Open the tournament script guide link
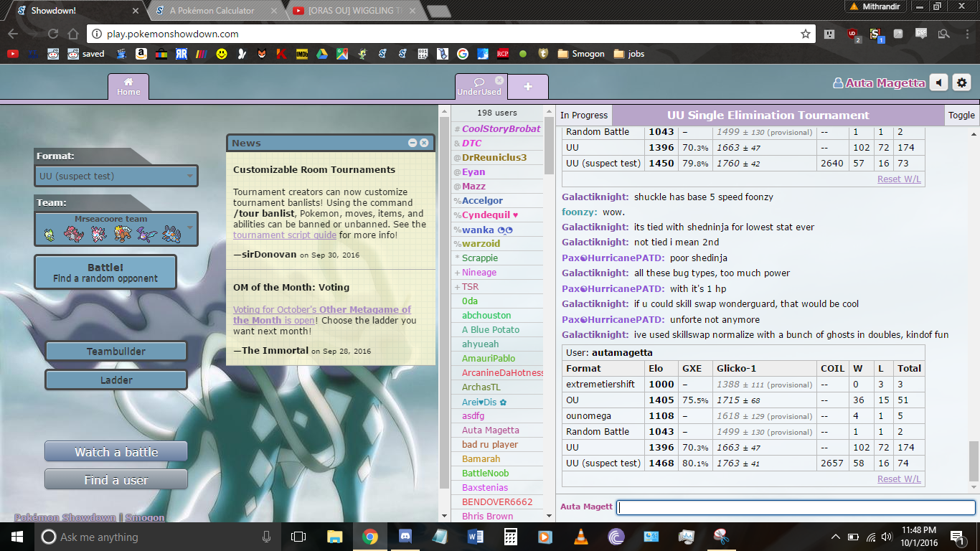 285,235
